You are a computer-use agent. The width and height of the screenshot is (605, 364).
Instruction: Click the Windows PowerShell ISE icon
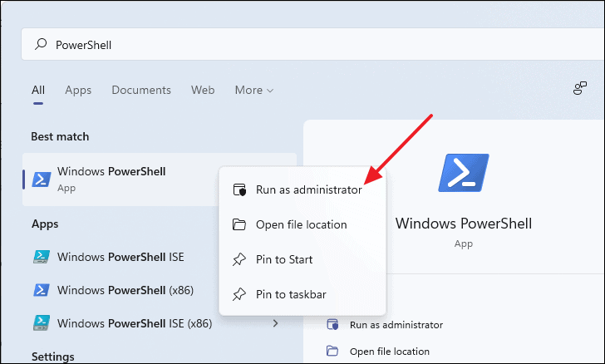pyautogui.click(x=42, y=257)
